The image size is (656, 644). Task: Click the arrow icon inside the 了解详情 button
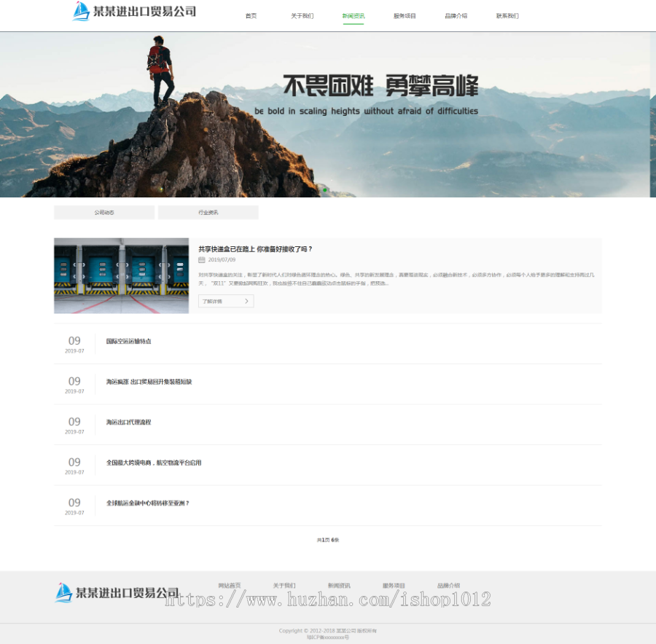[x=247, y=300]
